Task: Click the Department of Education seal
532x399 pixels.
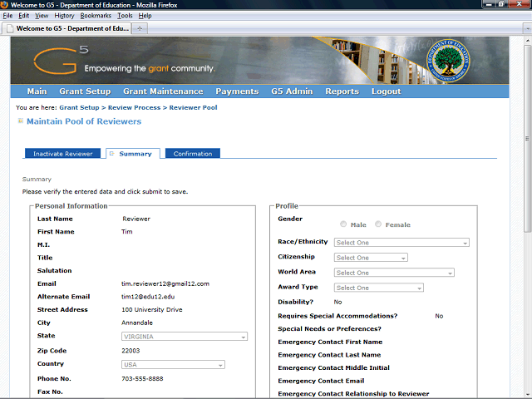Action: click(x=448, y=61)
